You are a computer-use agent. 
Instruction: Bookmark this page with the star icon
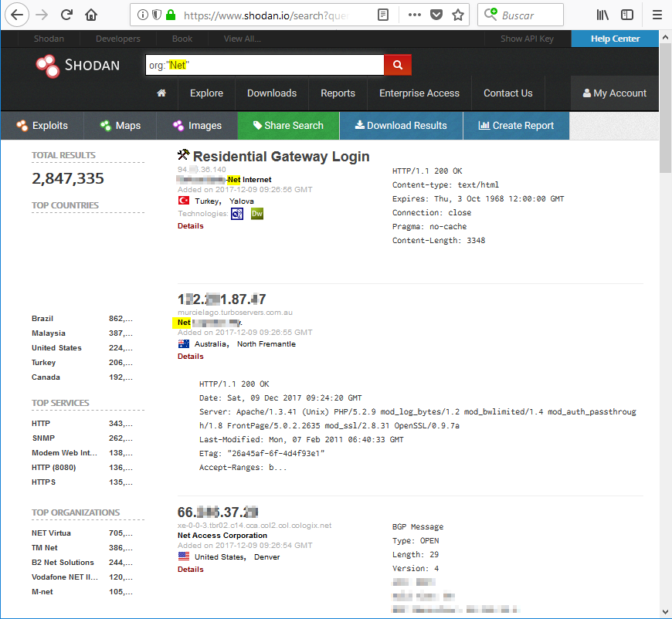tap(458, 15)
